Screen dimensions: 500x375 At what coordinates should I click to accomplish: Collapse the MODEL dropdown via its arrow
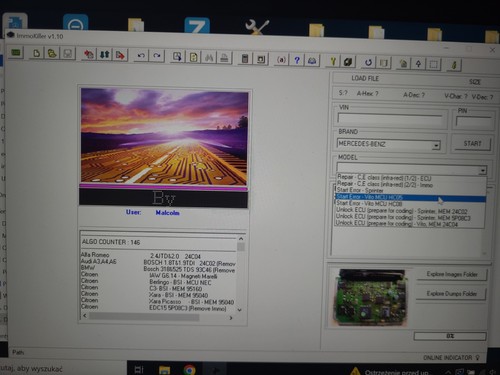[x=482, y=170]
